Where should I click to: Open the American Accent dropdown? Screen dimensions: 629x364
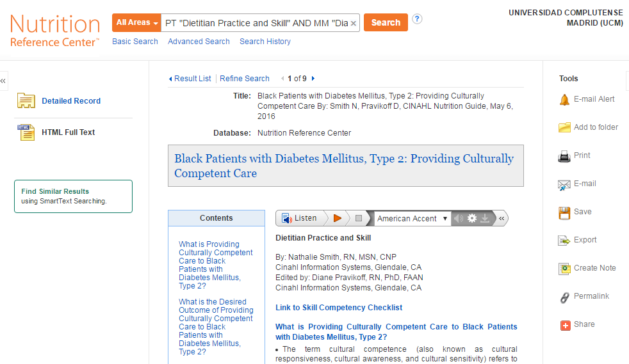pyautogui.click(x=412, y=219)
